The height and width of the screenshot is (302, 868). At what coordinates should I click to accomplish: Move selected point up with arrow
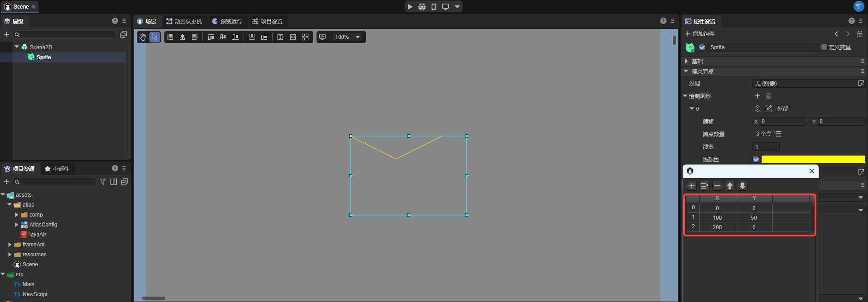[x=730, y=186]
